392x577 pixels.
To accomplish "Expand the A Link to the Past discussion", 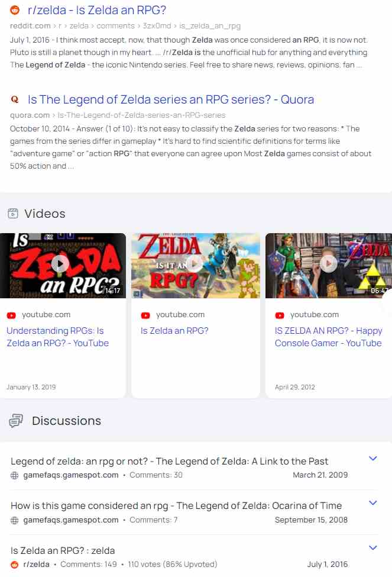I will 373,459.
